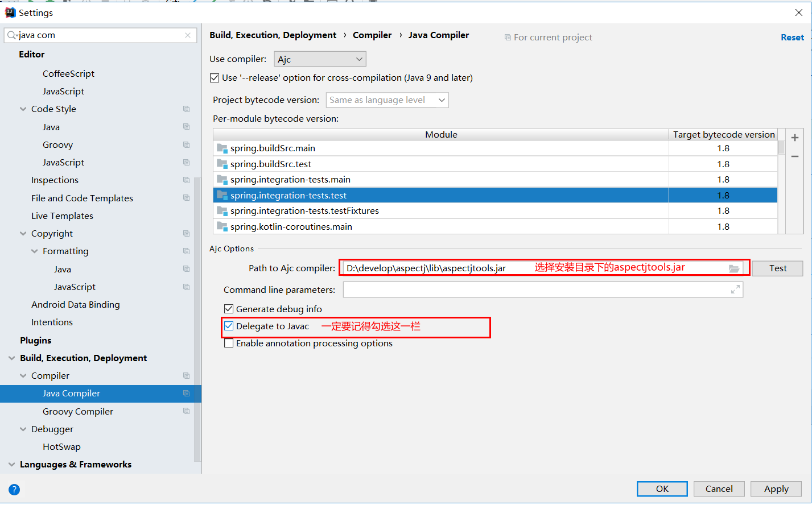Close the Settings window
The image size is (812, 505).
click(799, 13)
